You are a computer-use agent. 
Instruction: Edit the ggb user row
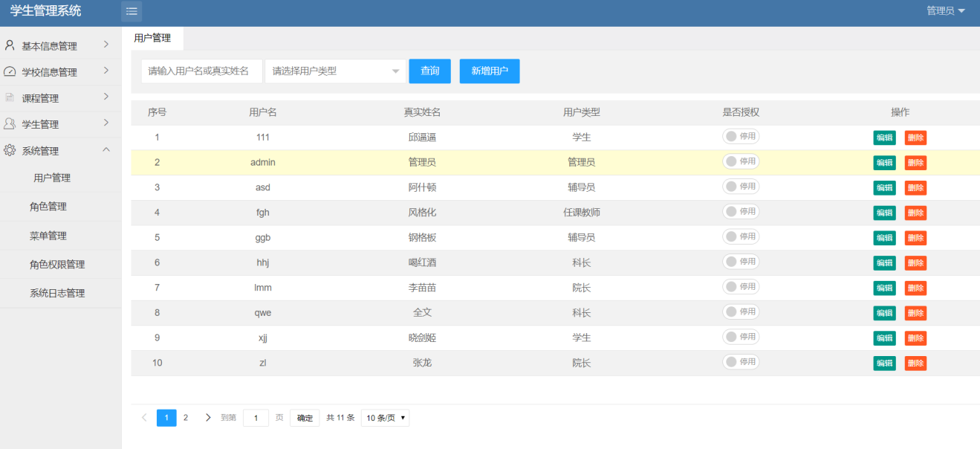coord(884,238)
